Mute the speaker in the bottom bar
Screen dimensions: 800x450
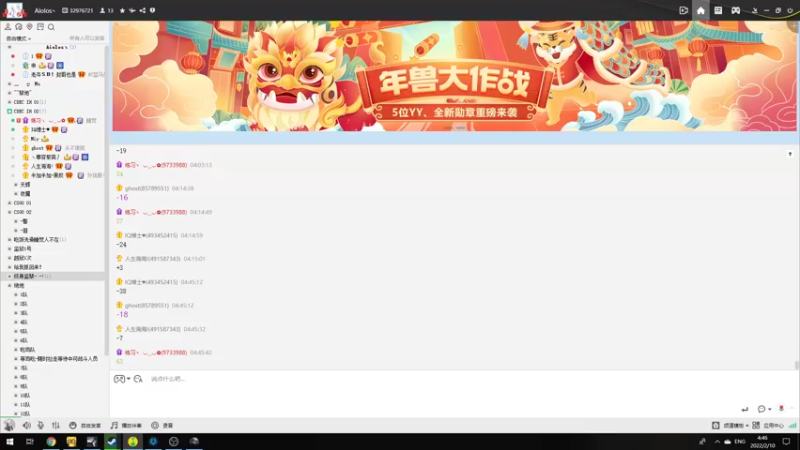(x=26, y=425)
